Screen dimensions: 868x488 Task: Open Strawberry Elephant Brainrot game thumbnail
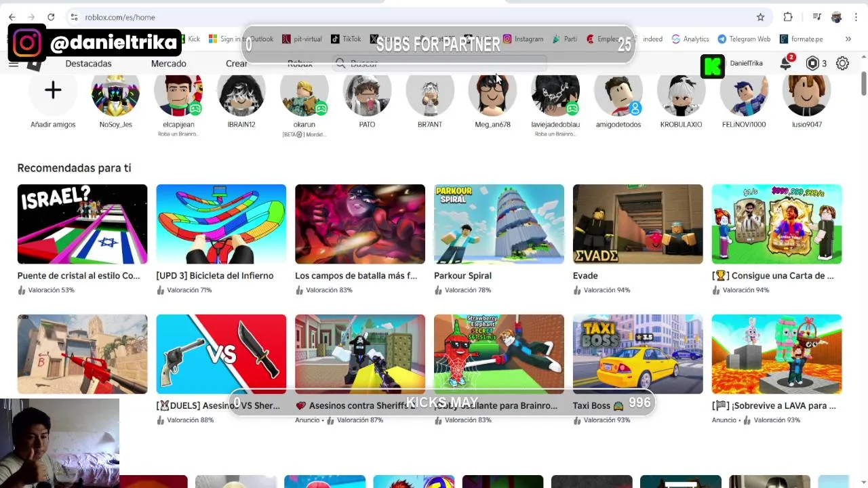click(499, 354)
